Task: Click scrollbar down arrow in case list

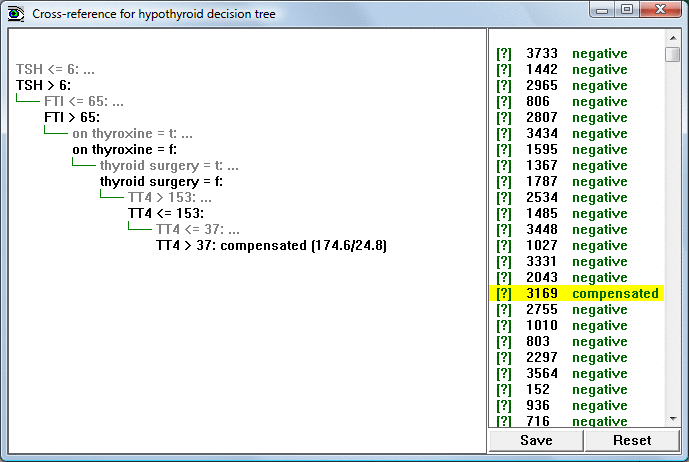Action: [673, 419]
